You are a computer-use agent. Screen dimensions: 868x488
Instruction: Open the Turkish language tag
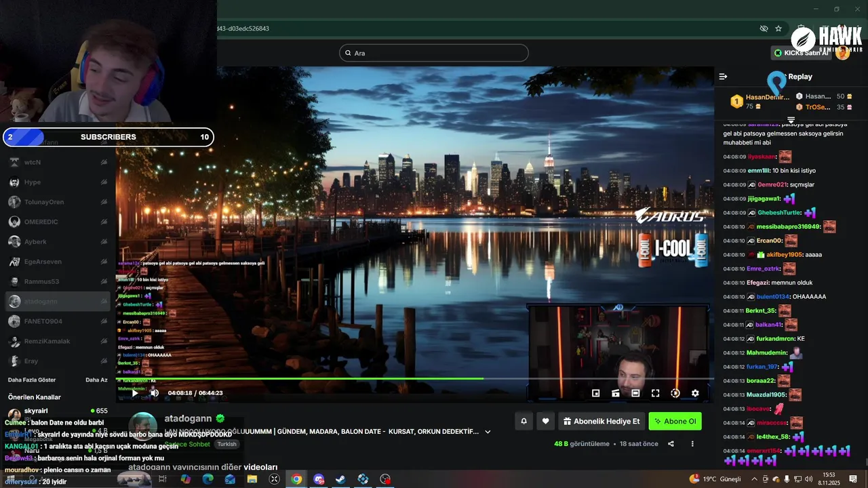point(226,445)
